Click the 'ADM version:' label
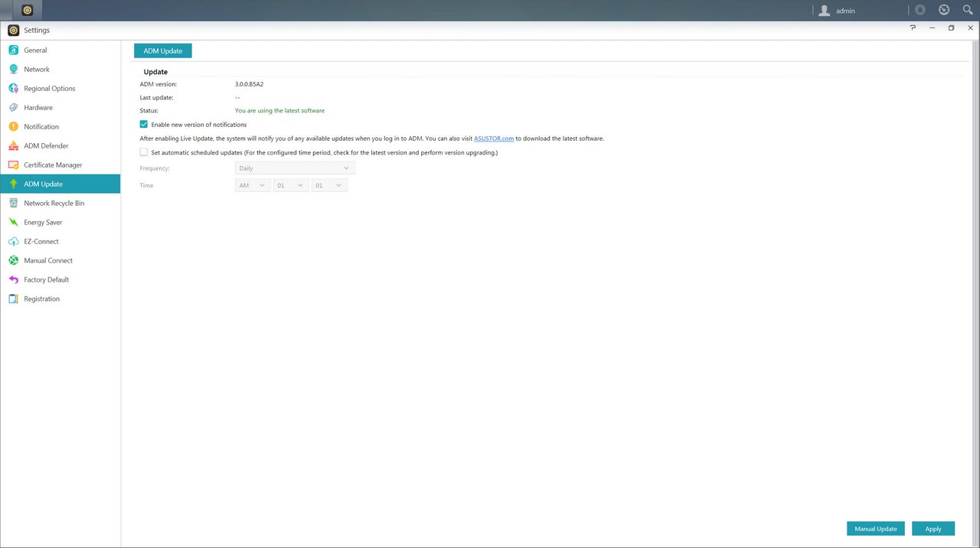The width and height of the screenshot is (980, 548). tap(158, 84)
